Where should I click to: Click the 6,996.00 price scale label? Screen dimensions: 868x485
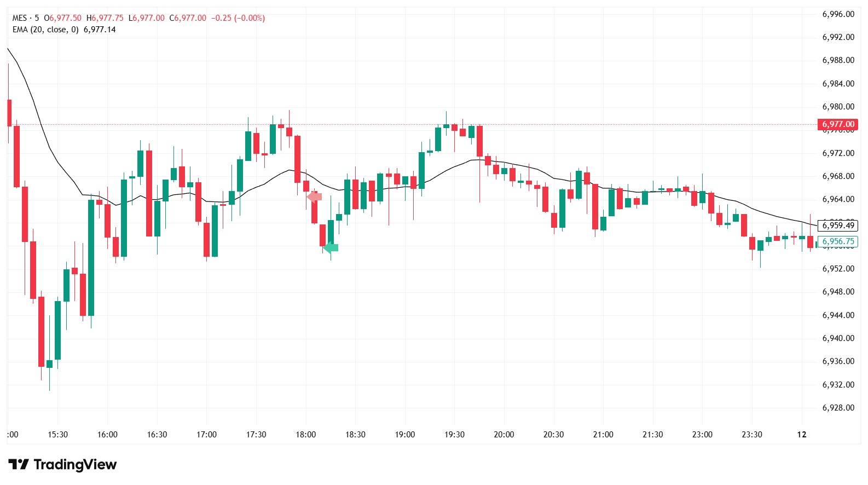[838, 14]
